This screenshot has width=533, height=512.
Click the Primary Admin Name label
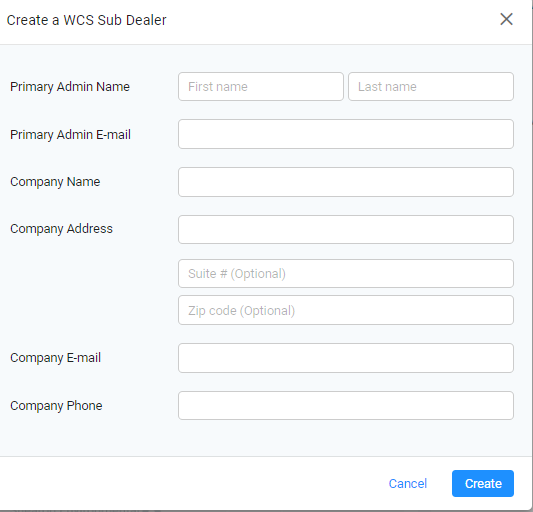pyautogui.click(x=70, y=87)
